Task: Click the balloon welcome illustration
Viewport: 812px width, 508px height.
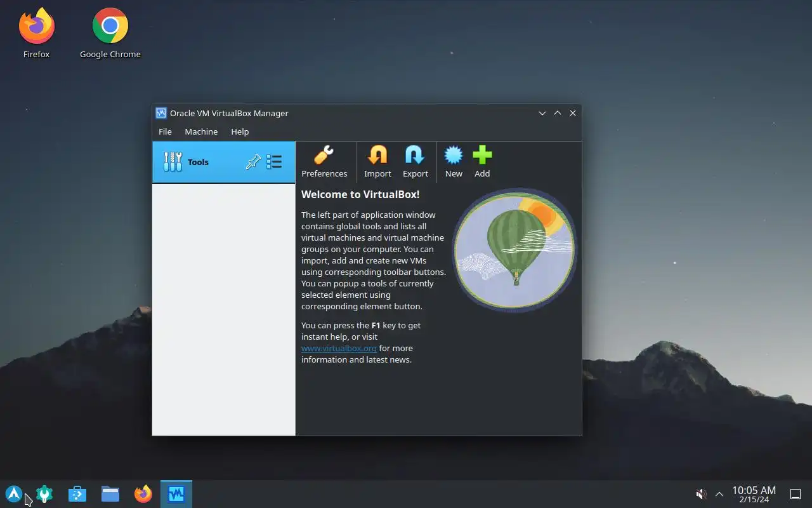Action: pyautogui.click(x=514, y=250)
